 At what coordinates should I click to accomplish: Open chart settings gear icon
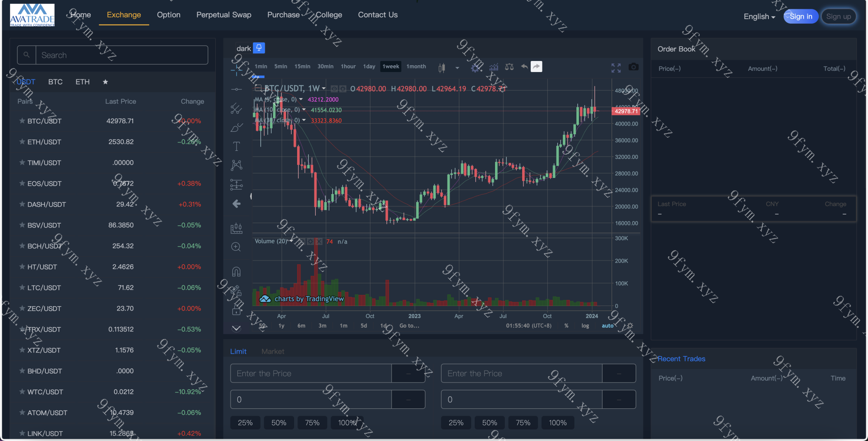[476, 67]
